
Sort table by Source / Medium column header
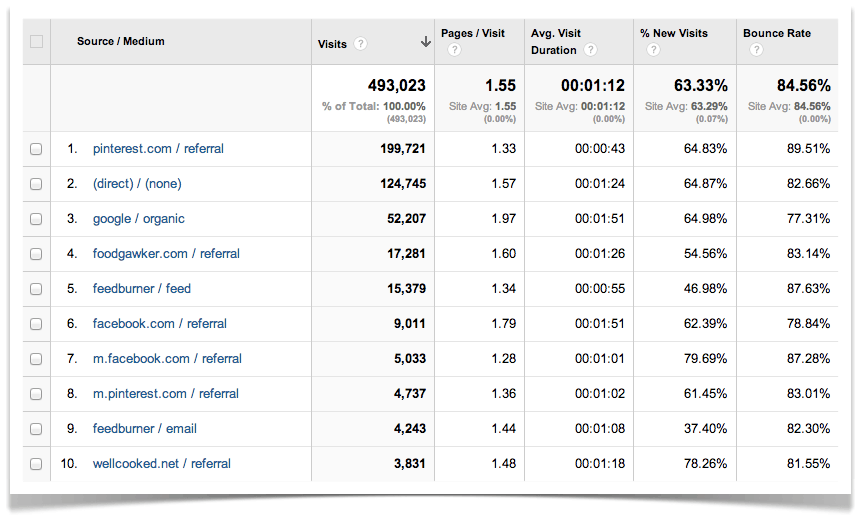[x=120, y=42]
